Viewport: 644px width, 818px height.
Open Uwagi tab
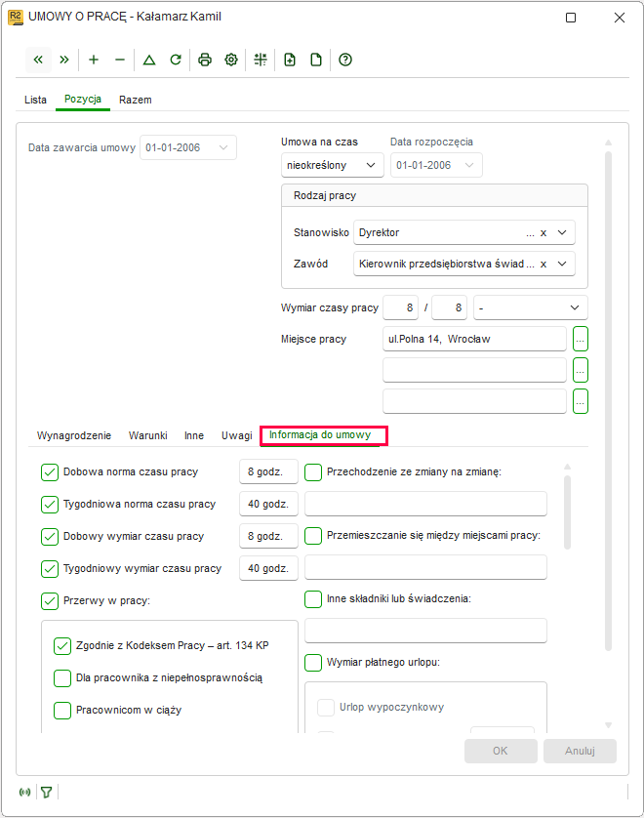click(237, 435)
